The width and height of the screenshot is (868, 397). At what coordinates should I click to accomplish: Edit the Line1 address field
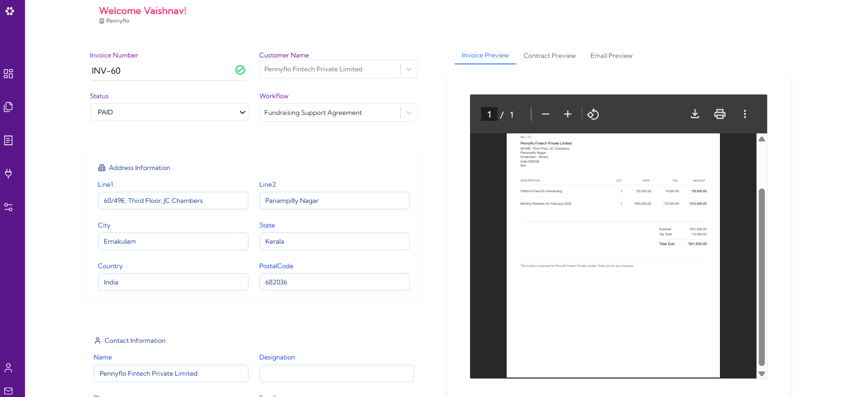173,201
